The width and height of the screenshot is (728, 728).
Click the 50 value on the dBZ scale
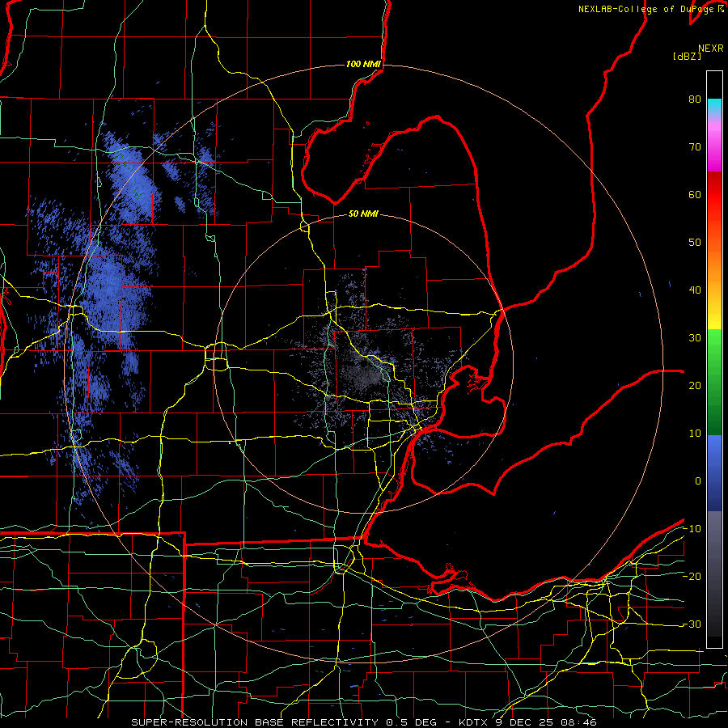pos(695,243)
